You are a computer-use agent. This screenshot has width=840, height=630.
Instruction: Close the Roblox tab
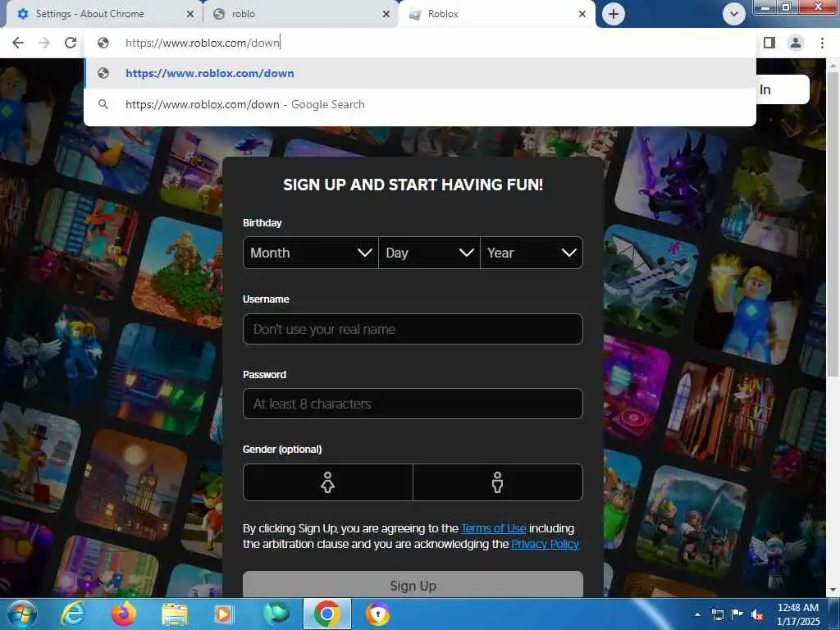pos(582,15)
